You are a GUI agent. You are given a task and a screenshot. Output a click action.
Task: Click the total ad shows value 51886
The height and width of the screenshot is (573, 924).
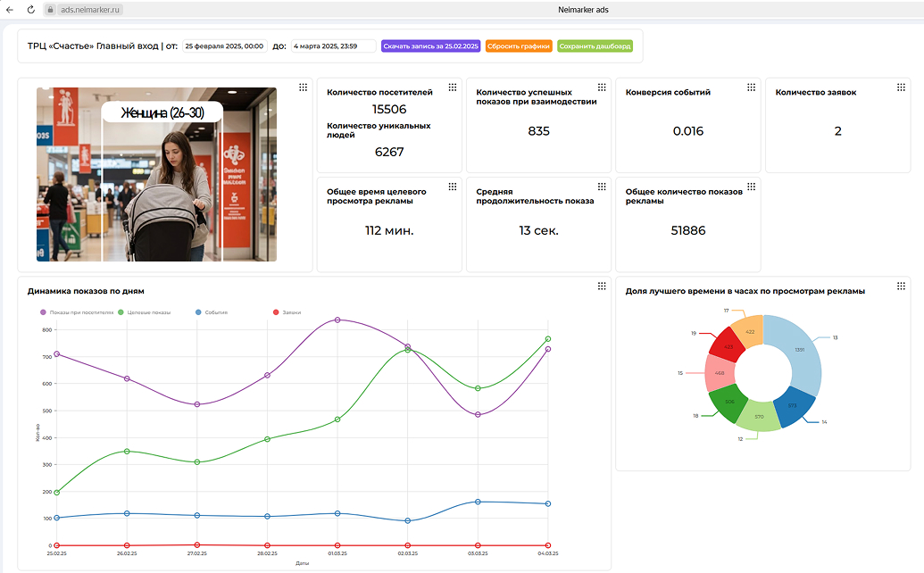coord(688,230)
